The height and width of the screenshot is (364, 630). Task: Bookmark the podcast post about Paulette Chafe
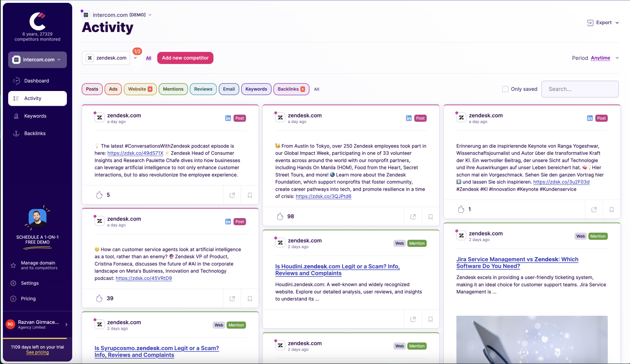(250, 195)
